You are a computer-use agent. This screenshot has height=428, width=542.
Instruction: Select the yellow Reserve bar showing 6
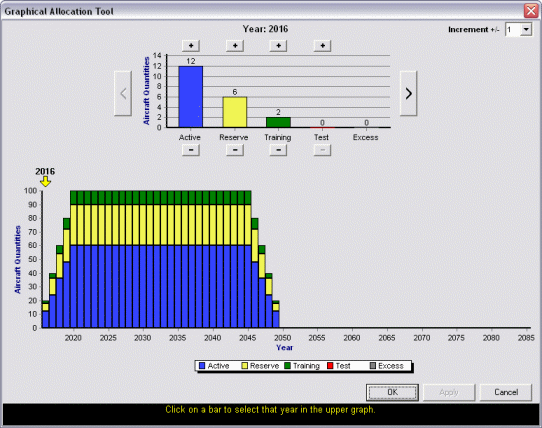click(x=235, y=112)
